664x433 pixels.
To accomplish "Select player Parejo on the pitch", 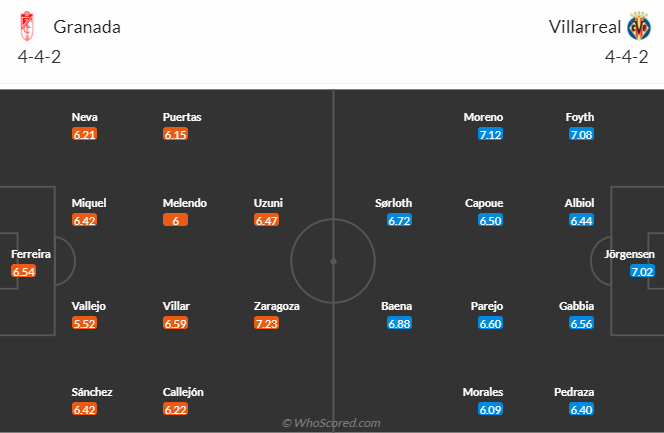I will click(x=490, y=306).
